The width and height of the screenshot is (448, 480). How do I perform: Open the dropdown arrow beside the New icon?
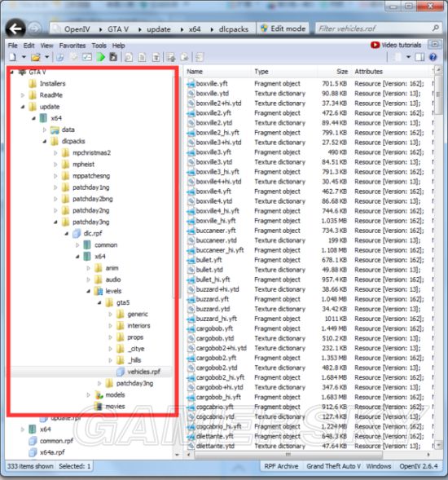(x=24, y=57)
